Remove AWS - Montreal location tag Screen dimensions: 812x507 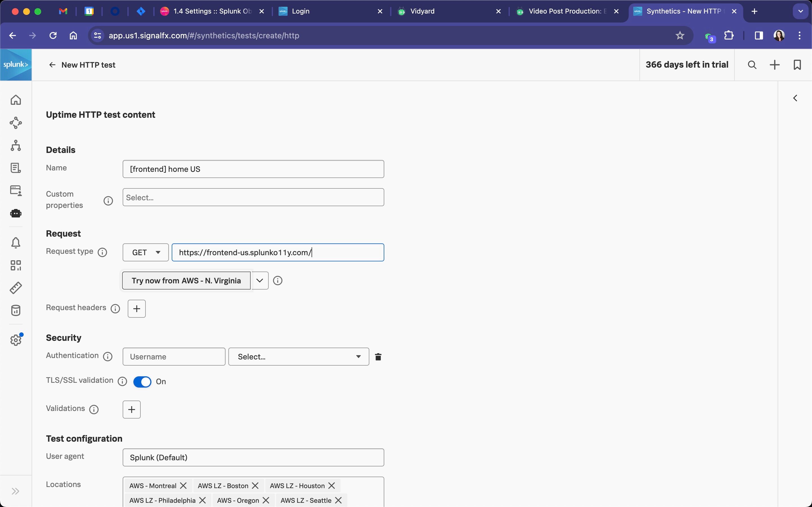point(183,486)
